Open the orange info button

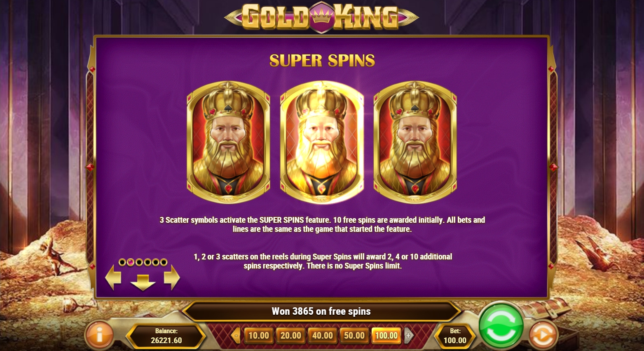click(99, 335)
